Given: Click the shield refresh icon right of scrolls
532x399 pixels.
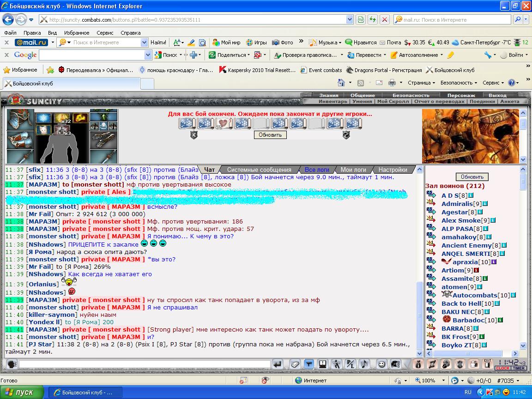Looking at the screenshot, I should [x=346, y=135].
